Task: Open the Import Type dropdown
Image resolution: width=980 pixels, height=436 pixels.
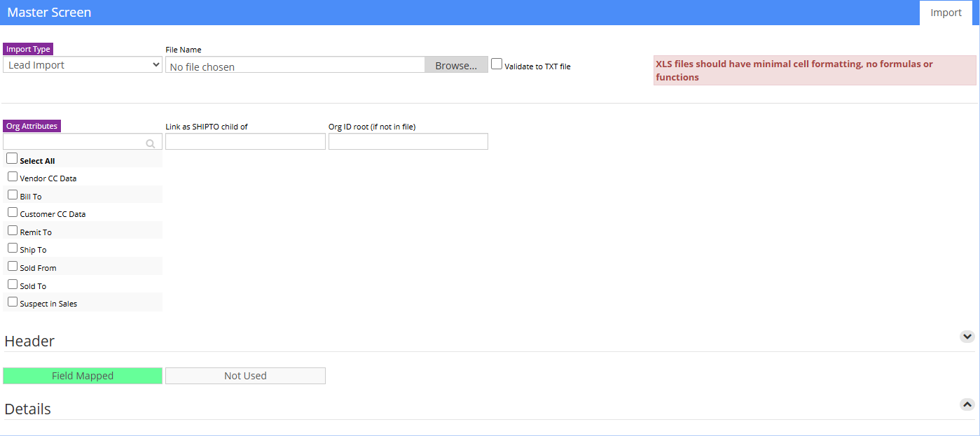Action: [x=83, y=65]
